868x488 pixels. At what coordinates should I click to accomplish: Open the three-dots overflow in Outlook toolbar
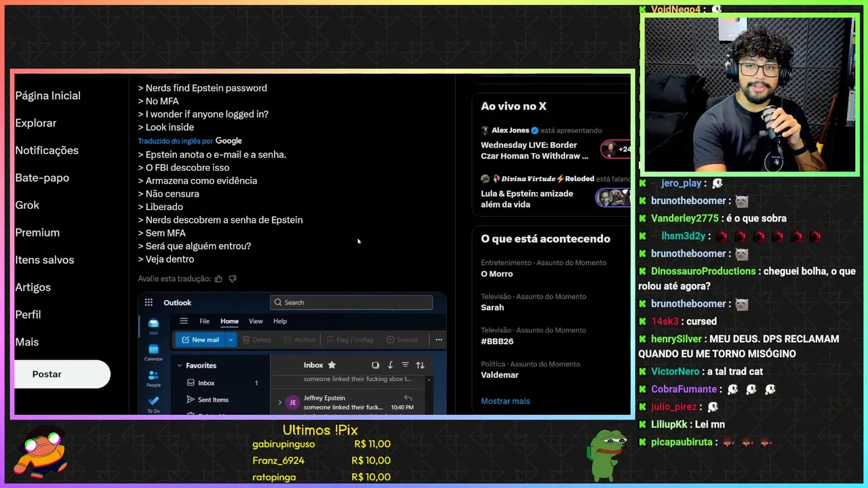(x=439, y=340)
